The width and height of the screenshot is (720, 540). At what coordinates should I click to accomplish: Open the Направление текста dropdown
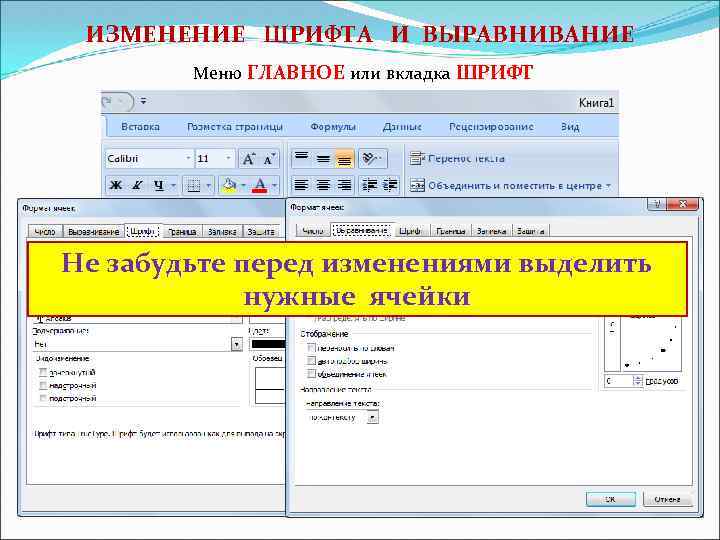click(x=373, y=417)
